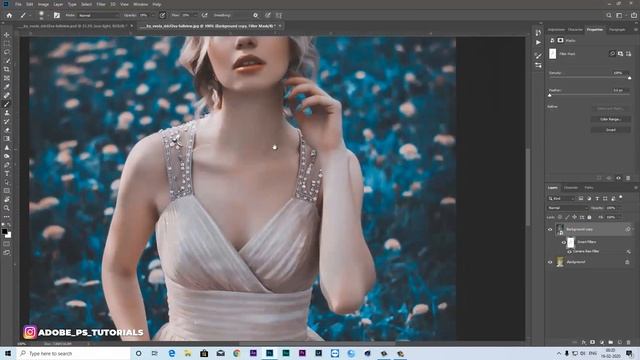Hide the Background copy layer
This screenshot has height=360, width=640.
(x=550, y=229)
